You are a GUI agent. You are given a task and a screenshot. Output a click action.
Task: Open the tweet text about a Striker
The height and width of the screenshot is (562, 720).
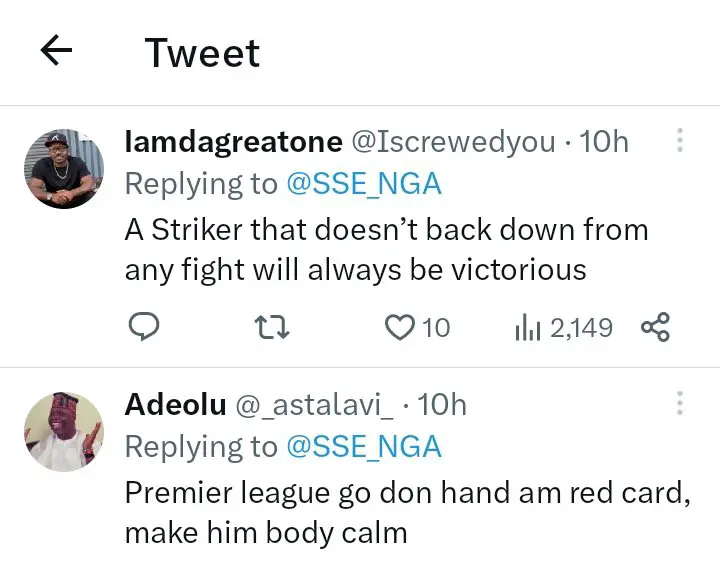pos(385,250)
